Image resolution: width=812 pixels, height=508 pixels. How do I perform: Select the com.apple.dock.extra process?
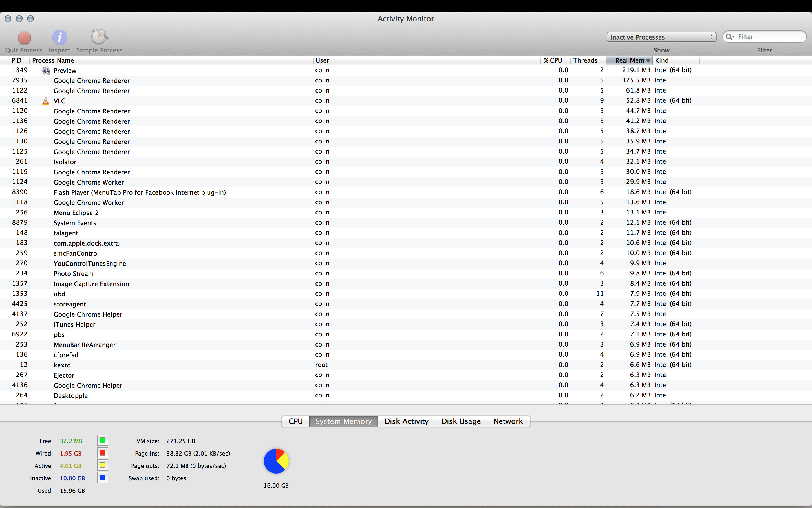coord(406,243)
